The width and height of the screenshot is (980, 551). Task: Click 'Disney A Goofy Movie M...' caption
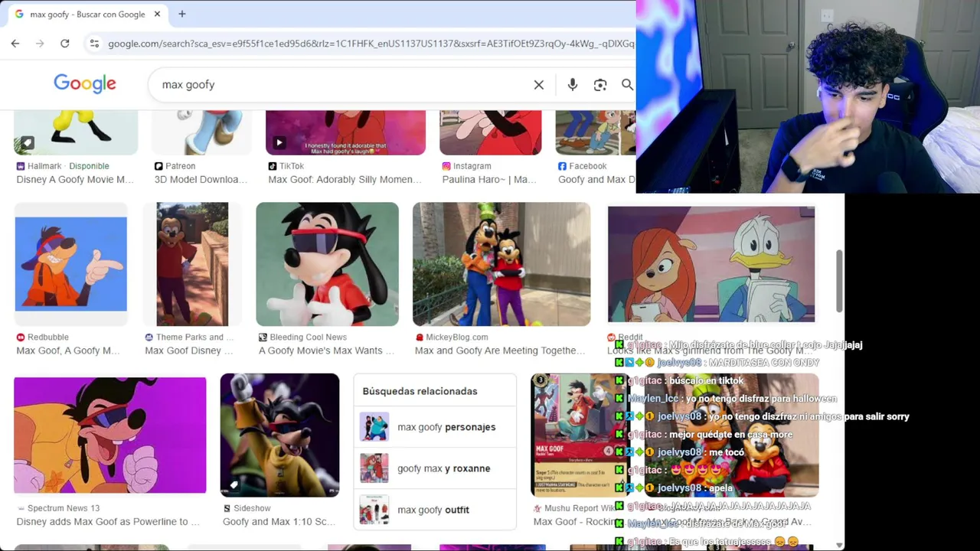click(75, 180)
